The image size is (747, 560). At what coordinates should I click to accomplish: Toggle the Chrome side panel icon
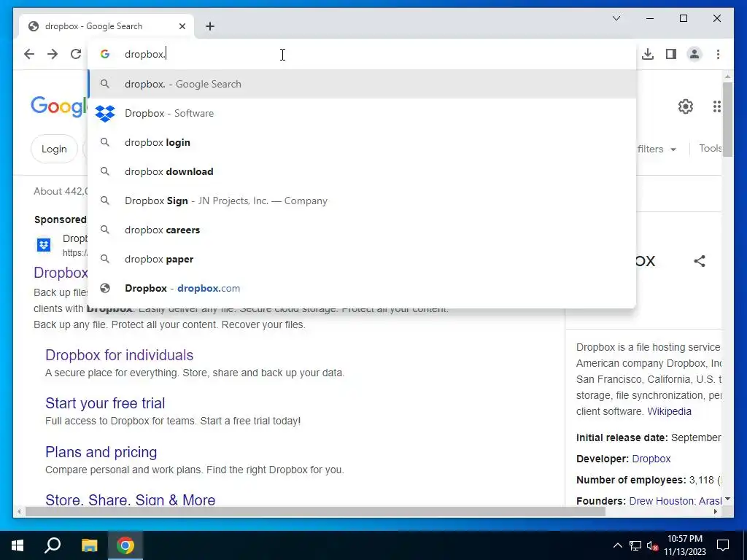[x=671, y=54]
